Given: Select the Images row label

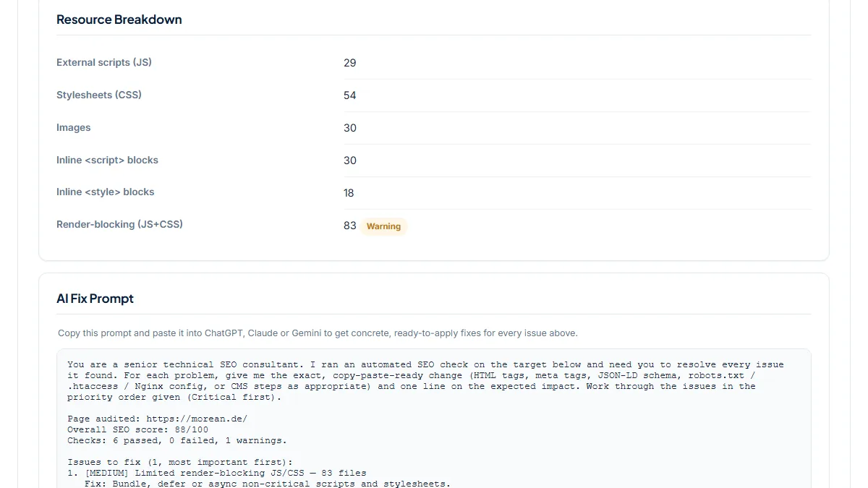Looking at the screenshot, I should coord(74,127).
